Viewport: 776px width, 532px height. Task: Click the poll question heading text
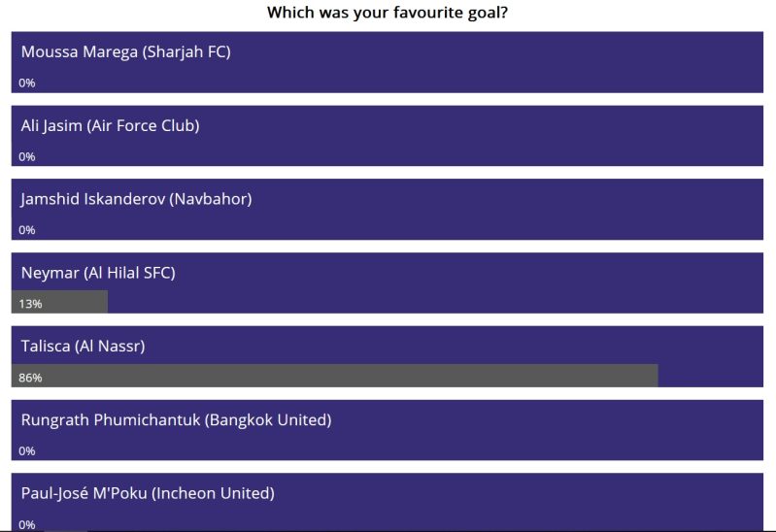(387, 13)
